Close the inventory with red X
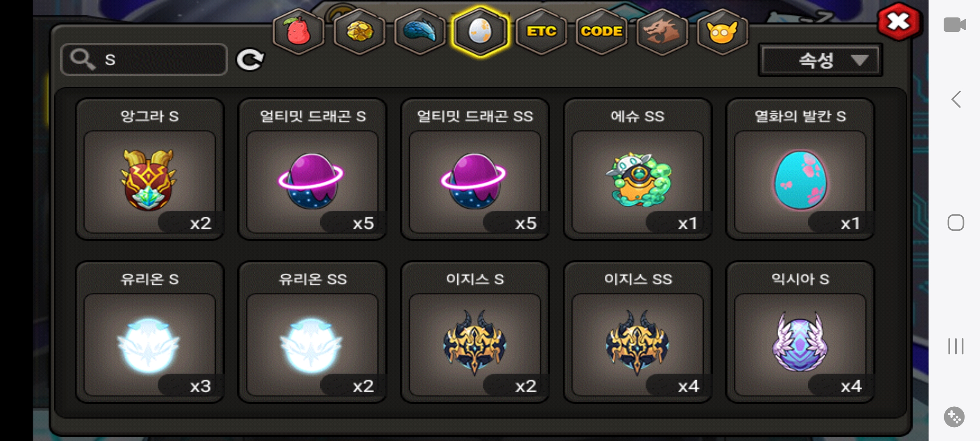This screenshot has height=441, width=980. click(898, 22)
